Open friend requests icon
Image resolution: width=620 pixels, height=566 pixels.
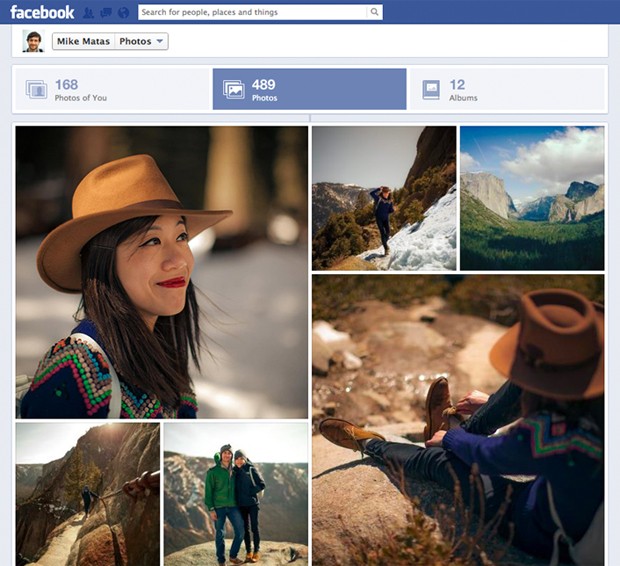pos(88,13)
